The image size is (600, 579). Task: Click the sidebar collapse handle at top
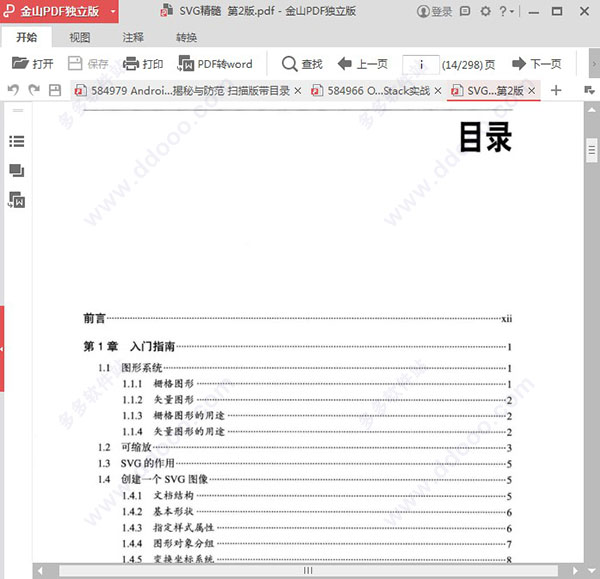(18, 111)
